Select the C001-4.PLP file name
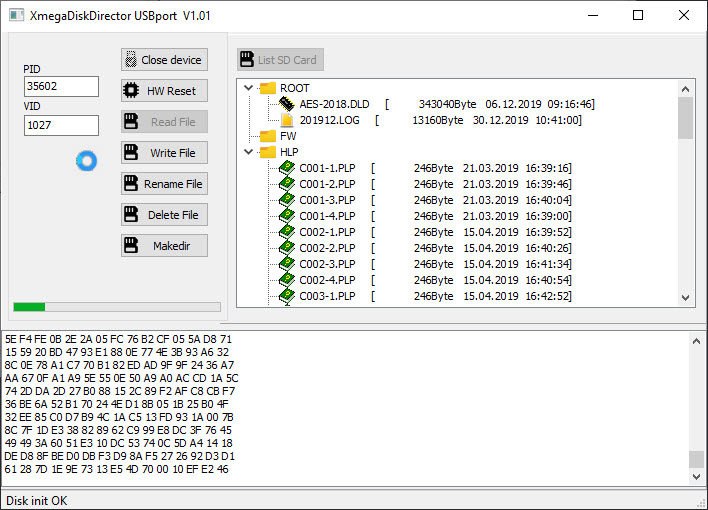Viewport: 708px width, 510px height. (x=327, y=216)
